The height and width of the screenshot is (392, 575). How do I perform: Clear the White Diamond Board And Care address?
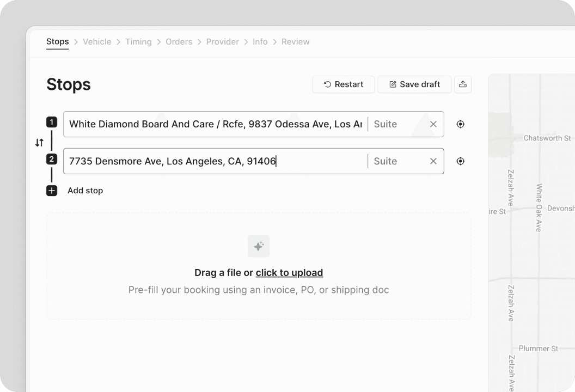tap(433, 124)
